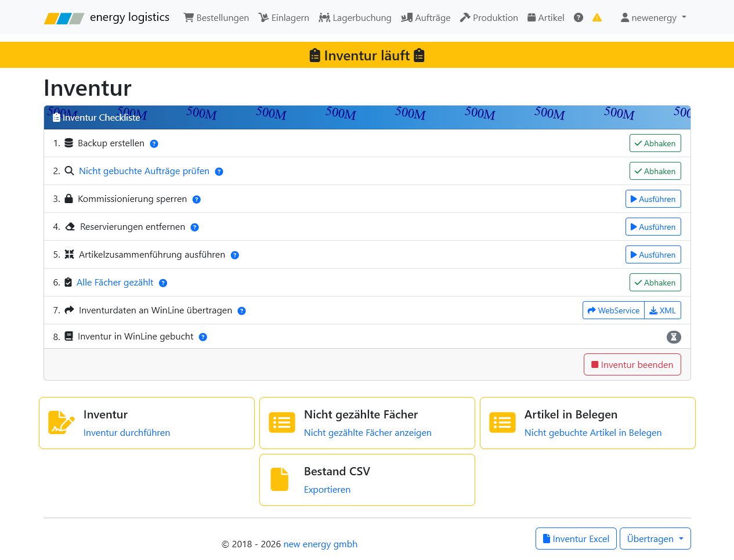This screenshot has width=734, height=560.
Task: Follow the Nicht gebuchte Aufträge prüfen link
Action: click(144, 171)
